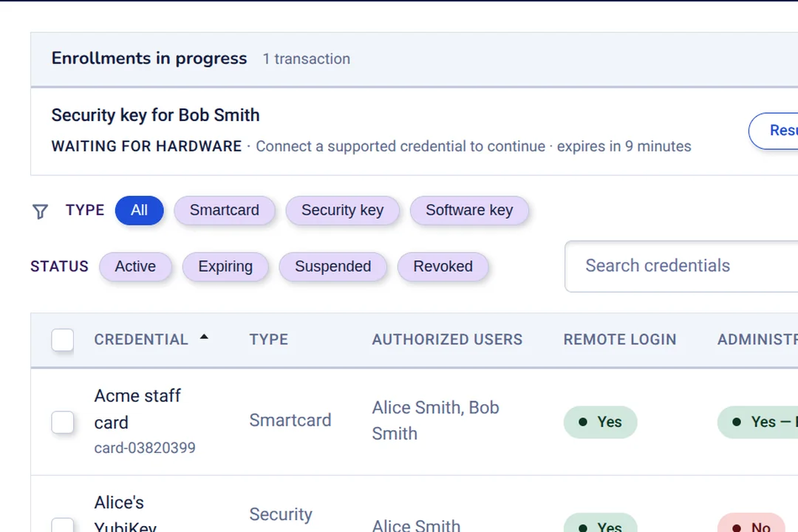
Task: Click the WAITING FOR HARDWARE status label
Action: 146,146
